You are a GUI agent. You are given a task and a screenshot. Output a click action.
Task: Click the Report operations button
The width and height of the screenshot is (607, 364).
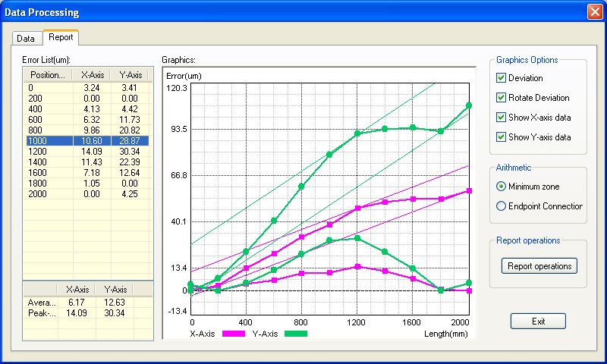pyautogui.click(x=539, y=266)
